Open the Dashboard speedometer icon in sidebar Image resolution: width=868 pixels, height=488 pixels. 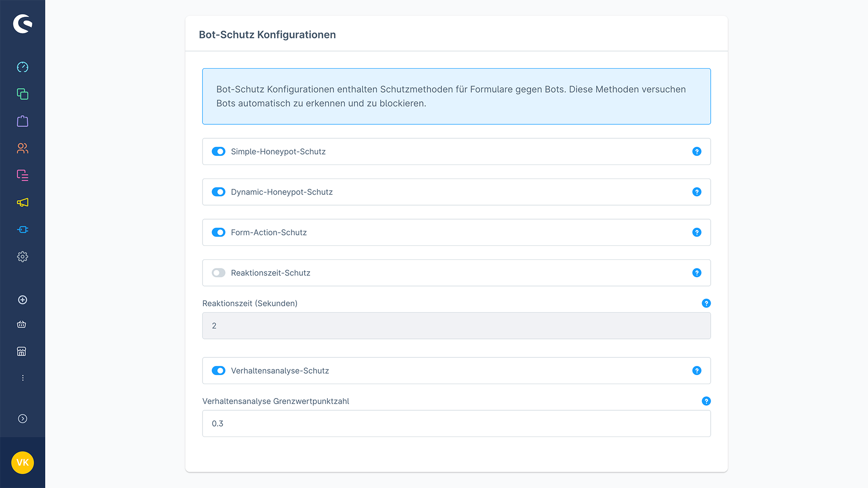point(23,67)
